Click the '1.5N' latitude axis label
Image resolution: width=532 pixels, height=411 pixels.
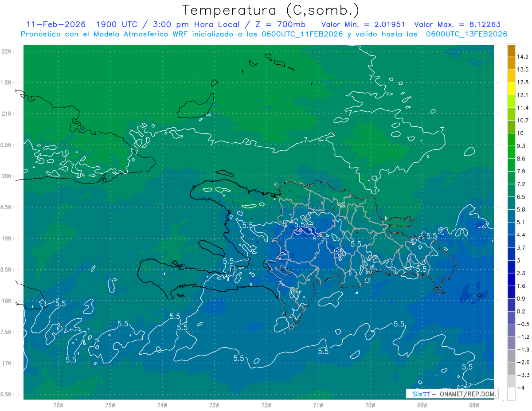point(6,82)
